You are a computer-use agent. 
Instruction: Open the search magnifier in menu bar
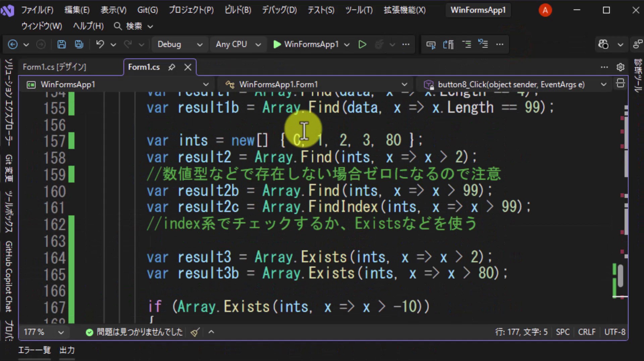(x=118, y=26)
